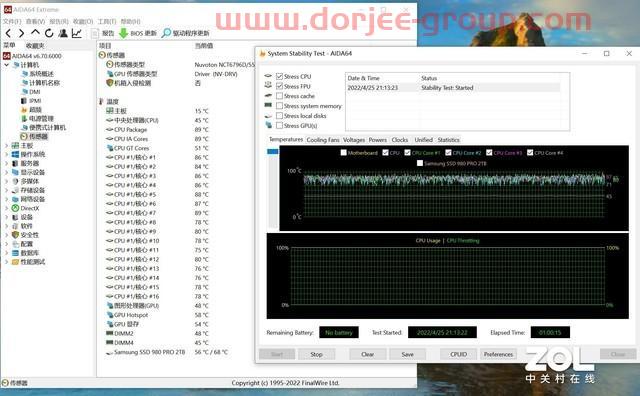Click the 数据库 database icon in tree
640x396 pixels.
pos(16,253)
